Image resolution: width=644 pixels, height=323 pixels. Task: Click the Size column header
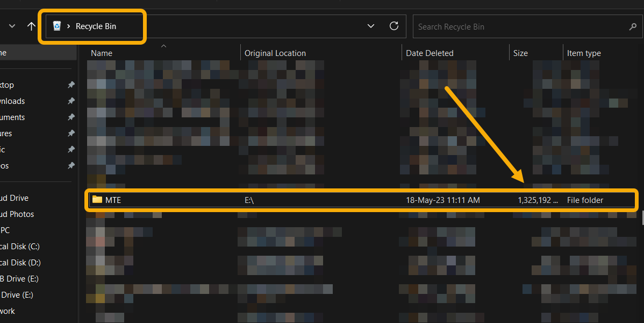(520, 52)
